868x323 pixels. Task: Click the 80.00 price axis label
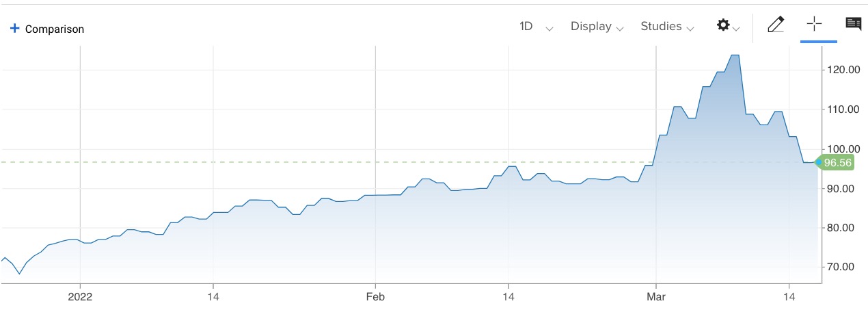point(843,228)
